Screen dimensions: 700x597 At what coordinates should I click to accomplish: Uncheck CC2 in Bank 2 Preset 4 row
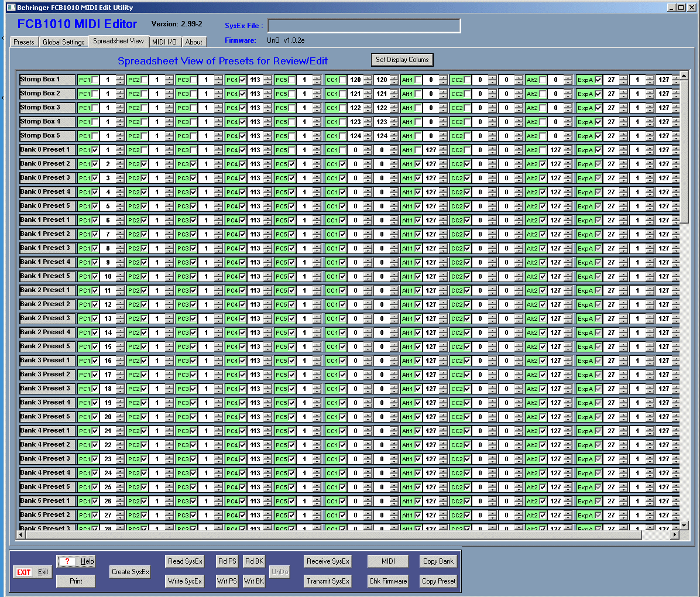[467, 332]
